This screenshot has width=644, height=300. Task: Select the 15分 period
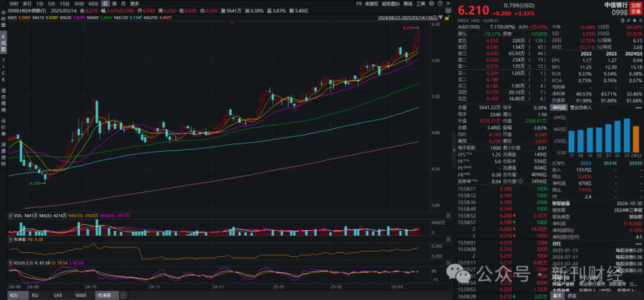(64, 3)
